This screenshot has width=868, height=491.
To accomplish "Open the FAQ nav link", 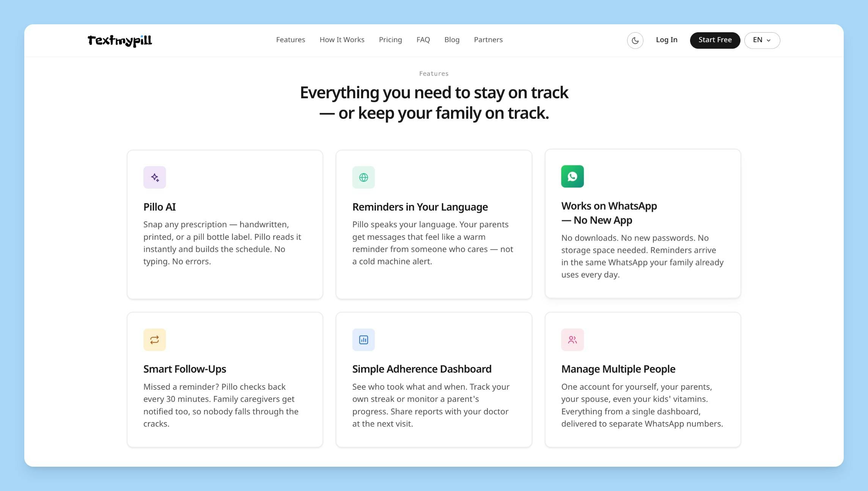I will (423, 40).
